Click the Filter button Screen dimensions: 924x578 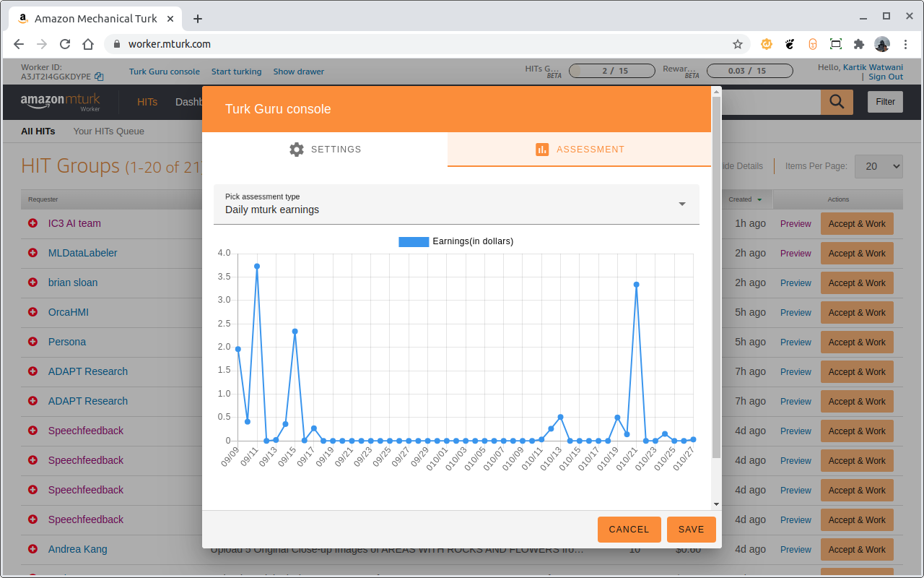885,102
